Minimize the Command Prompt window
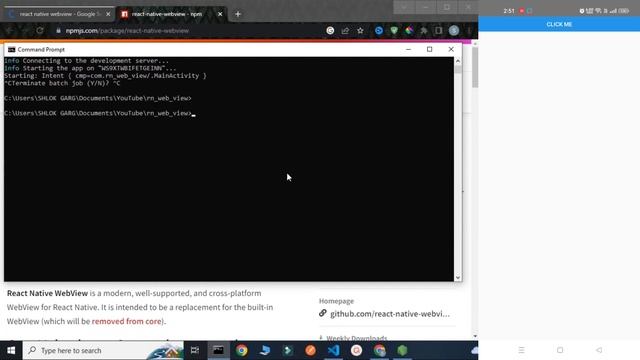640x360 pixels. click(x=408, y=49)
